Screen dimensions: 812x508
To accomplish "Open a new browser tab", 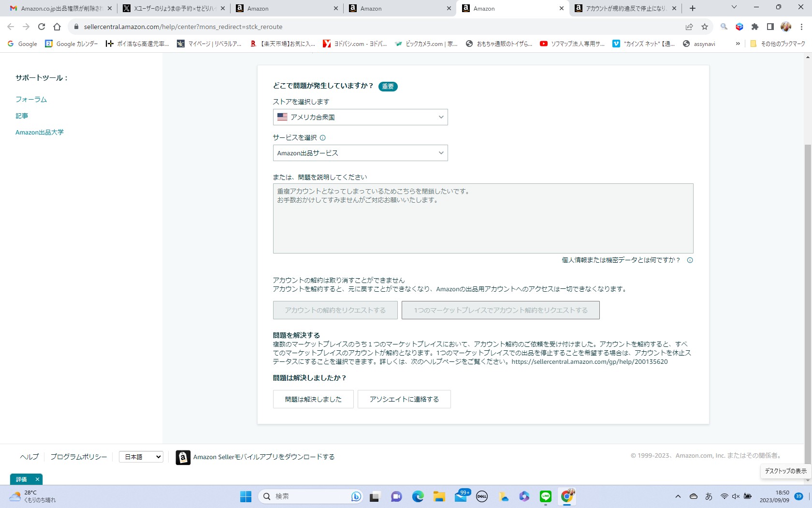I will pos(693,8).
